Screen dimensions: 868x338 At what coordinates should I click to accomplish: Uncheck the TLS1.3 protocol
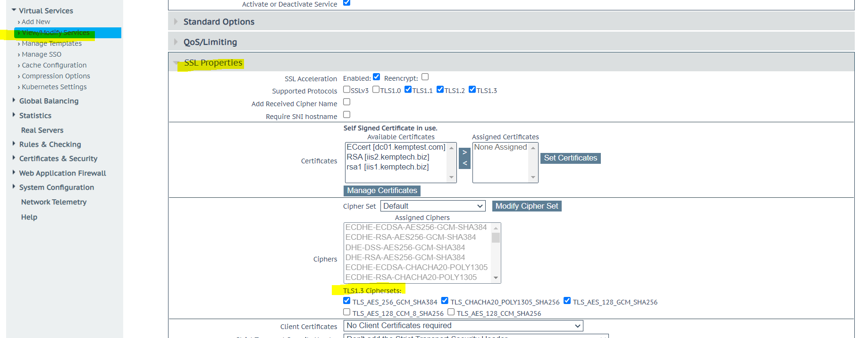pyautogui.click(x=472, y=89)
